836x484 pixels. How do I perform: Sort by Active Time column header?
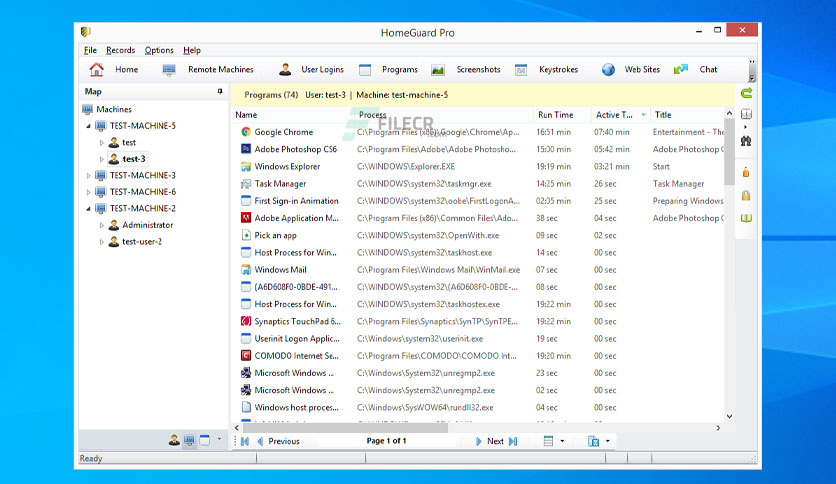(x=621, y=115)
